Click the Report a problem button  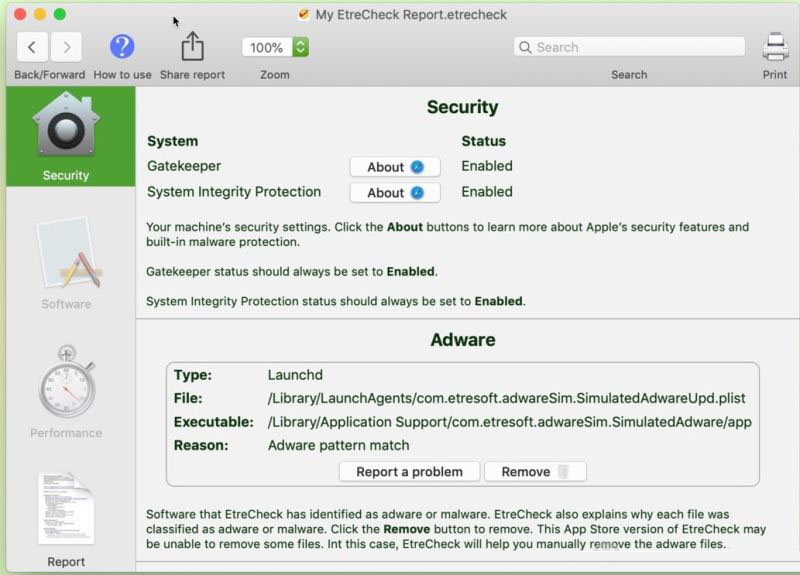pos(409,471)
